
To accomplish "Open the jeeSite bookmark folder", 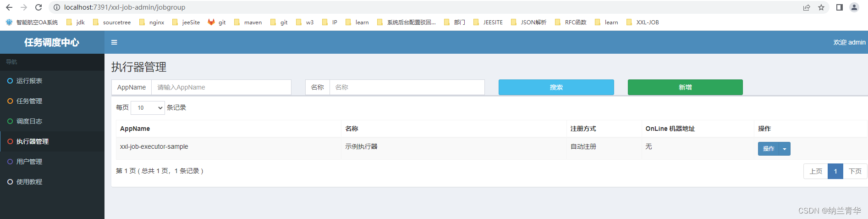I will point(186,22).
